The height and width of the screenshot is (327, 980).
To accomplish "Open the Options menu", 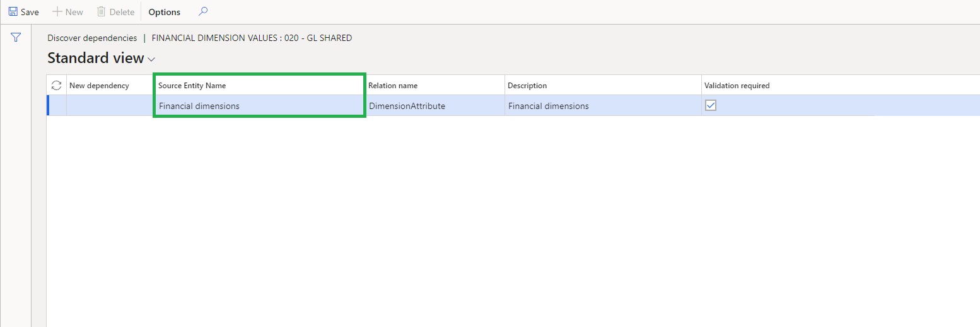I will pos(164,12).
